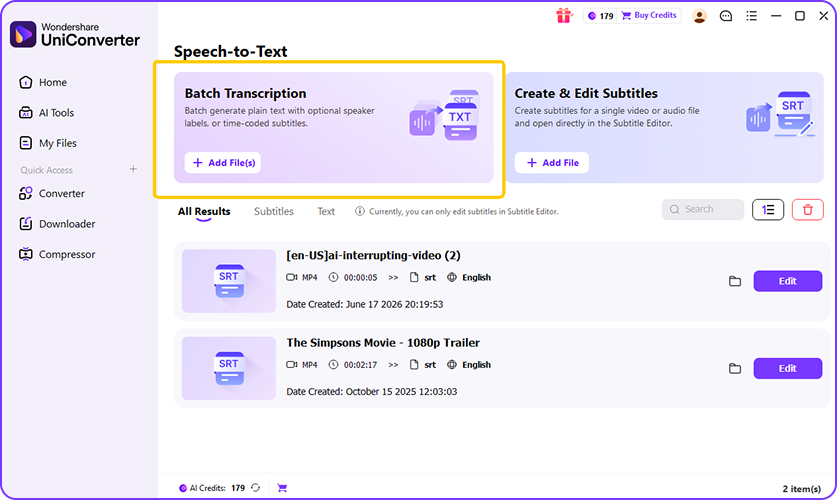Open the SRT thumbnail for ai-interrupting-video

click(x=228, y=281)
